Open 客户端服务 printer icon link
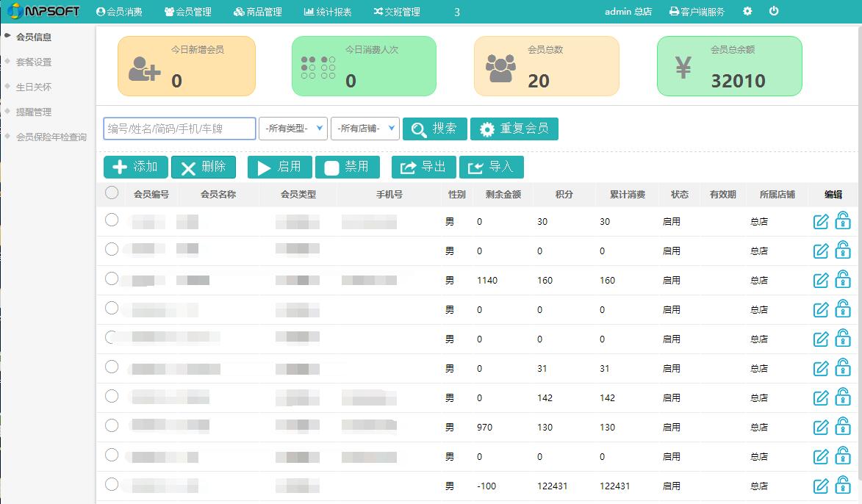 coord(696,12)
